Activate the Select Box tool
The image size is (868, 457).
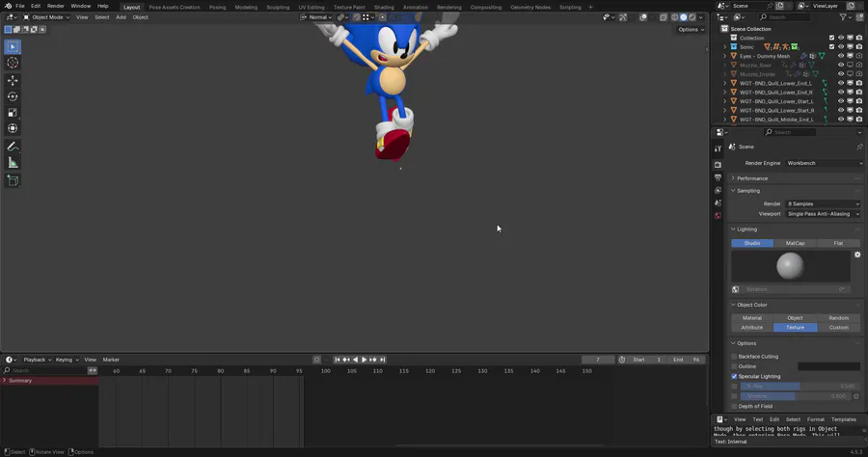pos(13,47)
